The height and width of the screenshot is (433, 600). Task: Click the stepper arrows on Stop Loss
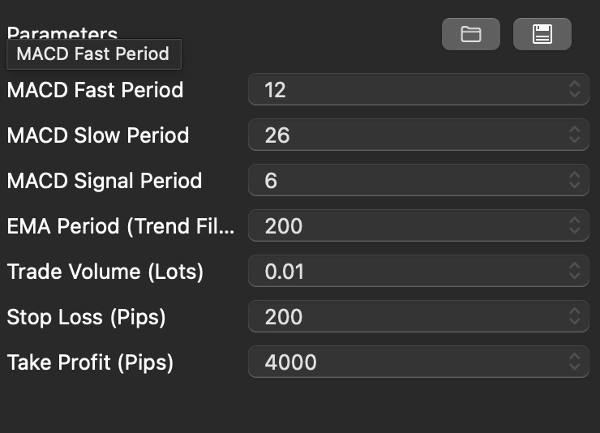tap(575, 317)
